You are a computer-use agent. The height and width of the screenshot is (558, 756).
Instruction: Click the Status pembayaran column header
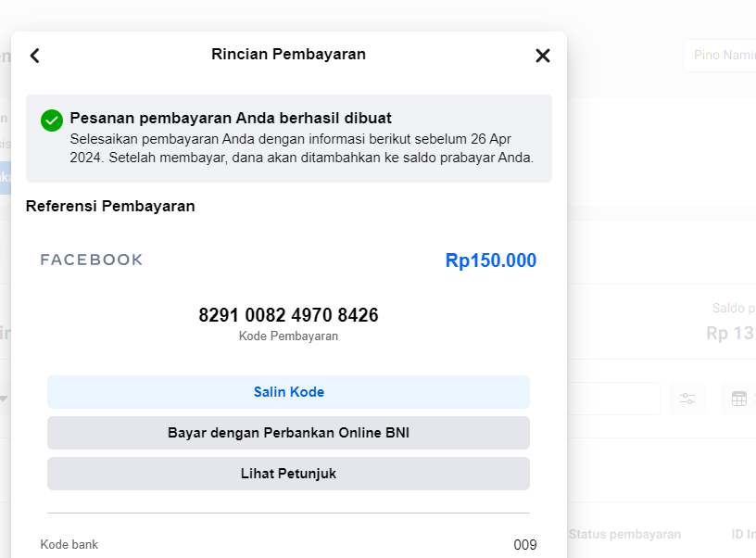(624, 534)
